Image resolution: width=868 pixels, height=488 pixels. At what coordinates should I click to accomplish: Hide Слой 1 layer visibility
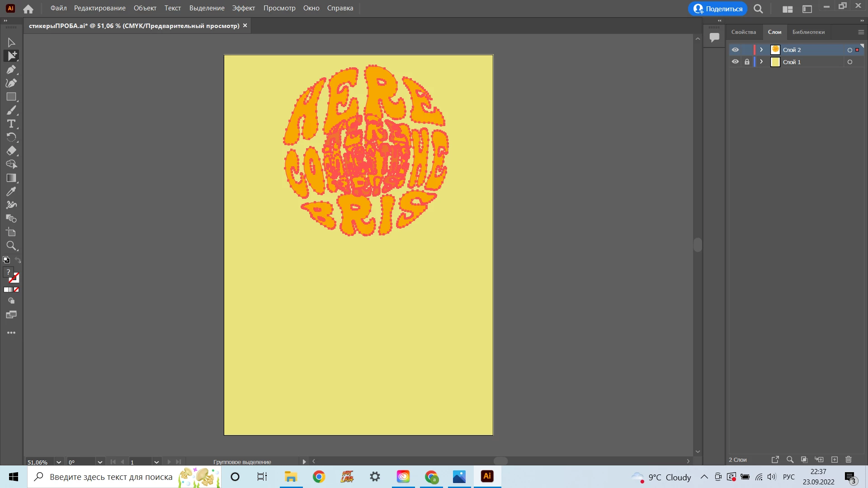point(735,62)
